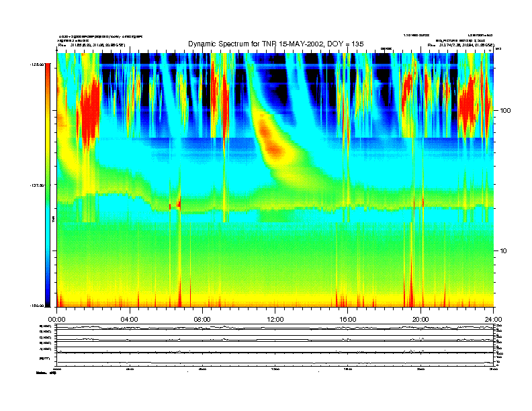The image size is (532, 411).
Task: Click the '08:00' time axis label
Action: [x=202, y=320]
